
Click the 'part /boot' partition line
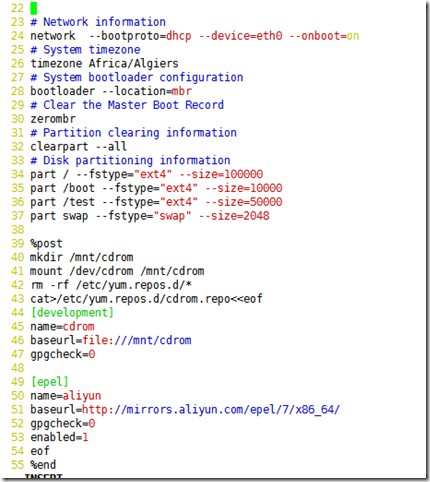[x=156, y=188]
